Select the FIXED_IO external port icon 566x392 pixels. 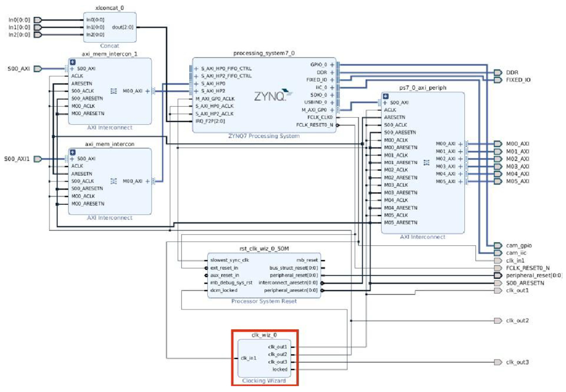498,80
